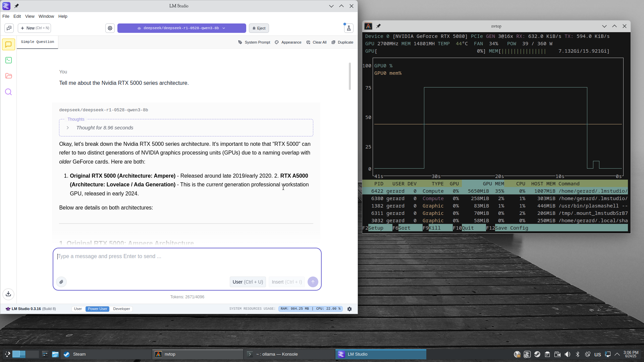Screen dimensions: 644x362
Task: Open the flask advanced configuration icon
Action: (349, 28)
